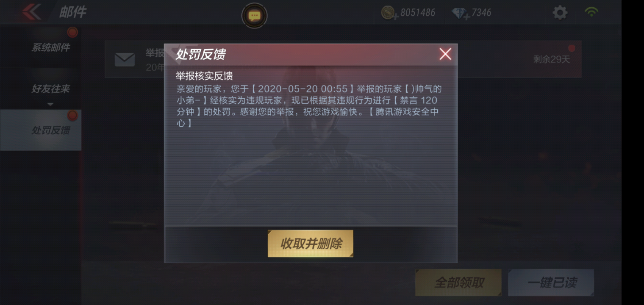Tap the 8051486 gold balance
Screen dimensions: 644x305
418,13
